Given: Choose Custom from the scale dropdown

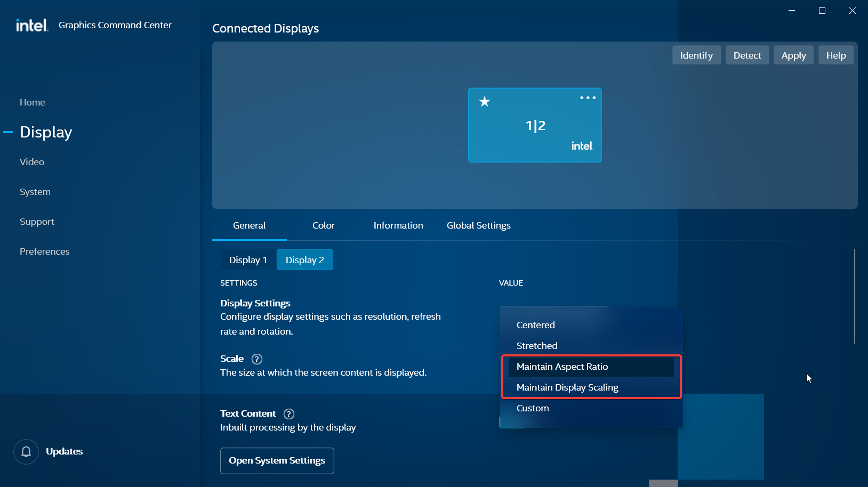Looking at the screenshot, I should 591,408.
